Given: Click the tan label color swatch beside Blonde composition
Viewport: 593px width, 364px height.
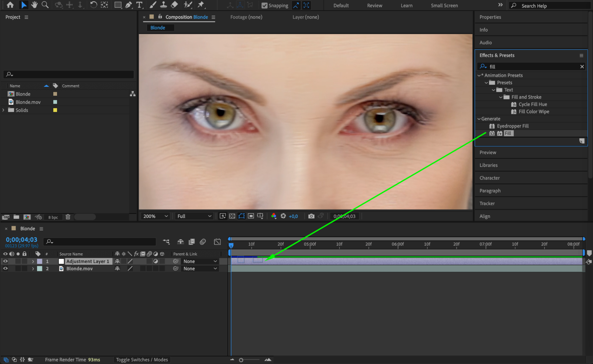Looking at the screenshot, I should pyautogui.click(x=55, y=94).
